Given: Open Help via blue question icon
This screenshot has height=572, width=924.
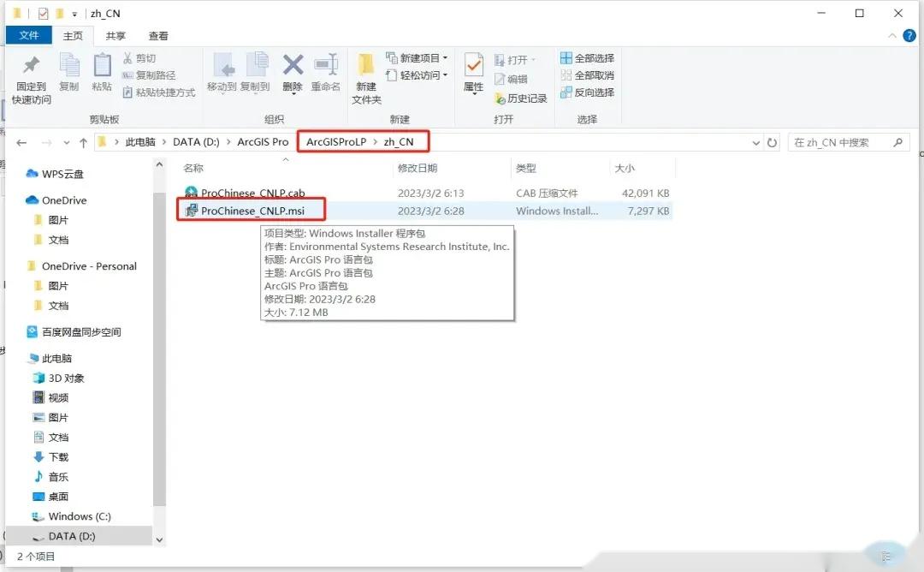Looking at the screenshot, I should pyautogui.click(x=909, y=36).
